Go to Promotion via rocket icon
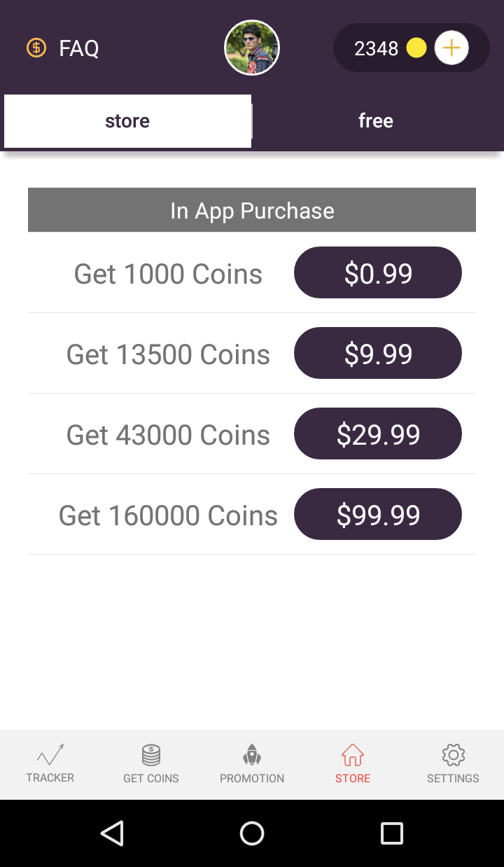This screenshot has width=504, height=867. click(x=252, y=764)
